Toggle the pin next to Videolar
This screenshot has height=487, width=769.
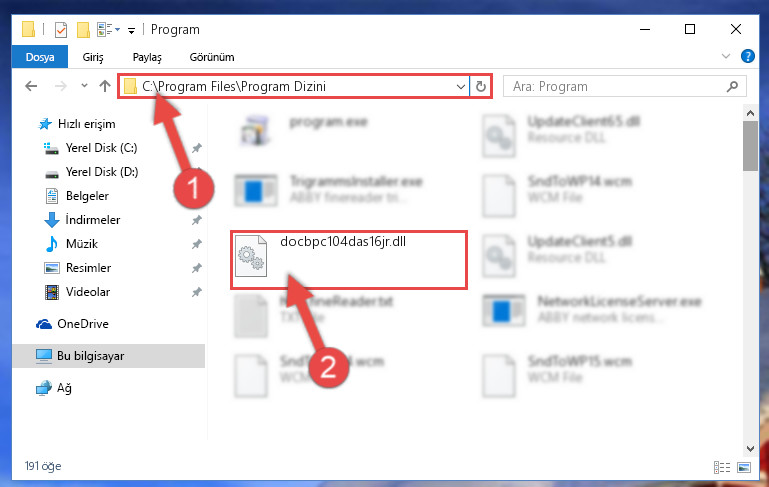197,292
